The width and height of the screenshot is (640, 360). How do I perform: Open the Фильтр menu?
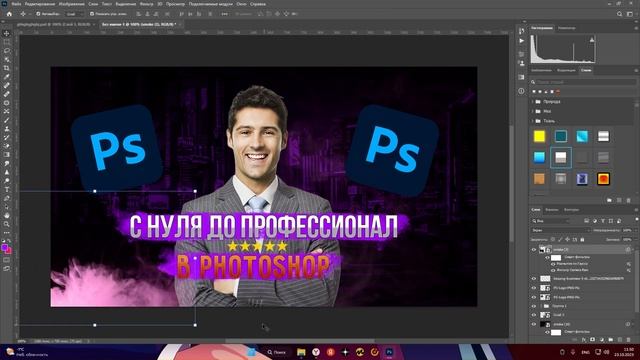tap(146, 4)
